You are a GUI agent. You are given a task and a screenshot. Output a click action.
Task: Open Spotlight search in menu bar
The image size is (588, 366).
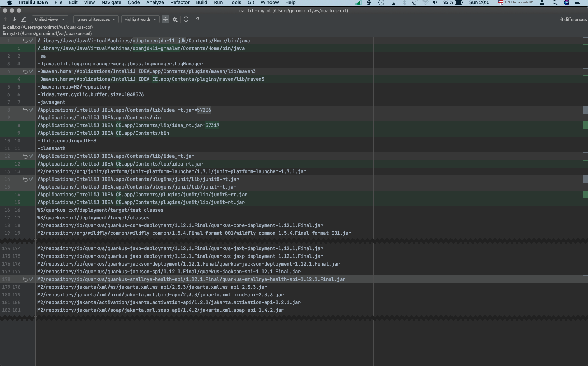[x=555, y=3]
